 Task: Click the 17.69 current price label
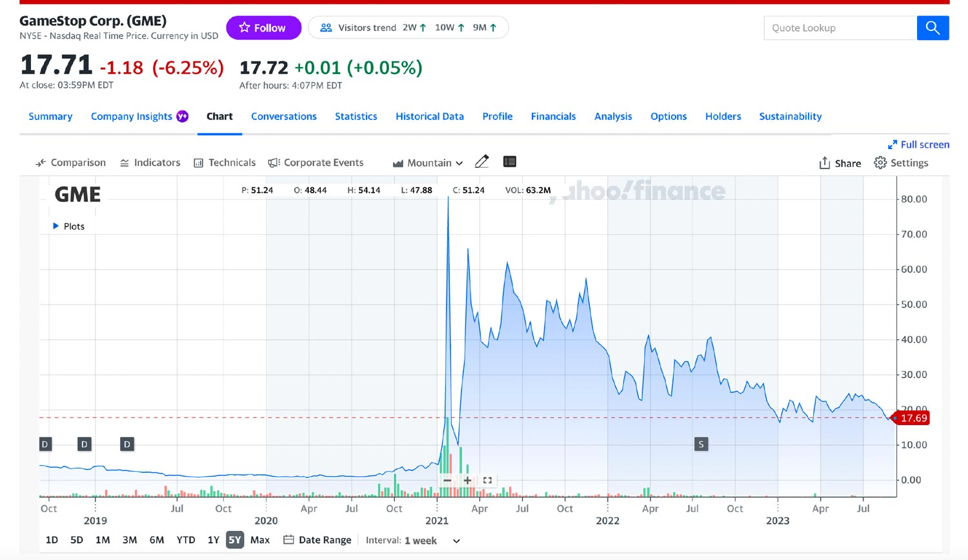[911, 418]
